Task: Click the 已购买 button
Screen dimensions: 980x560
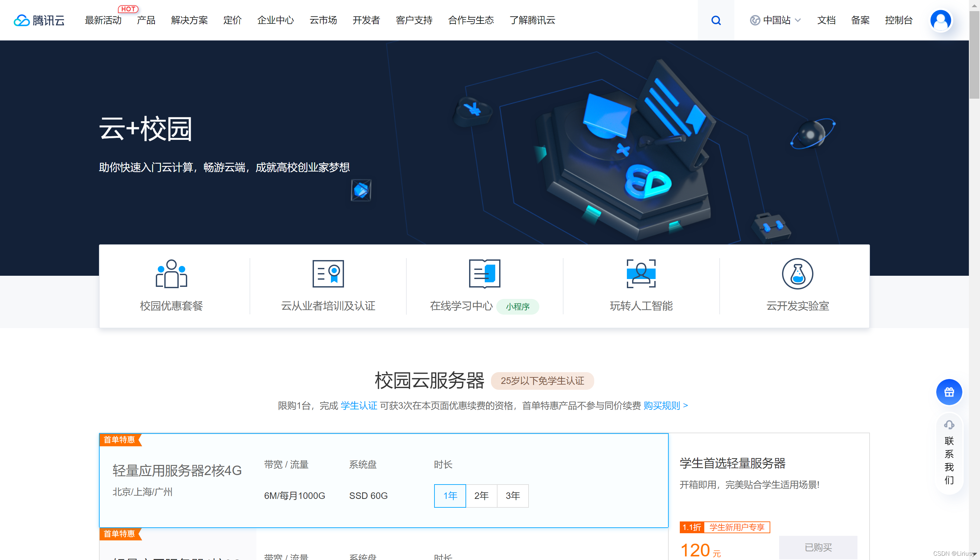Action: tap(818, 547)
